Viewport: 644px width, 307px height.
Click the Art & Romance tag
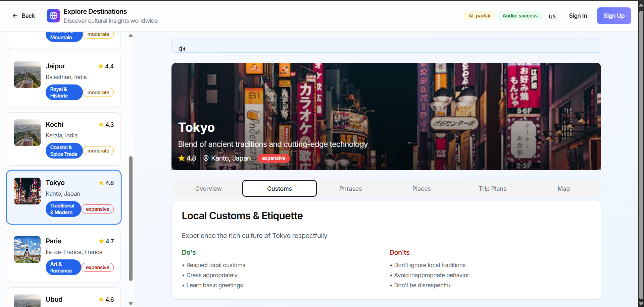click(x=63, y=267)
